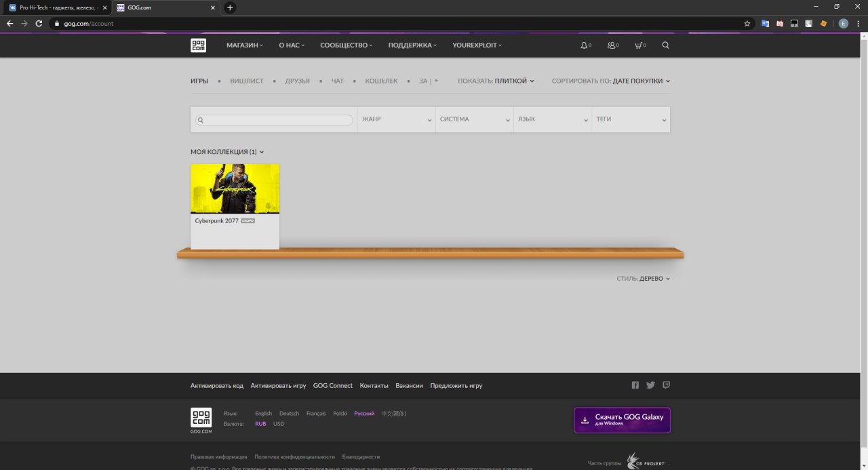
Task: Click the orange extension icon in toolbar
Action: 824,23
